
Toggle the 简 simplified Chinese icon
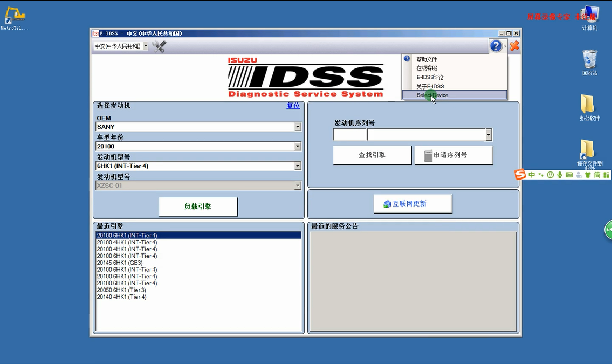[x=597, y=175]
